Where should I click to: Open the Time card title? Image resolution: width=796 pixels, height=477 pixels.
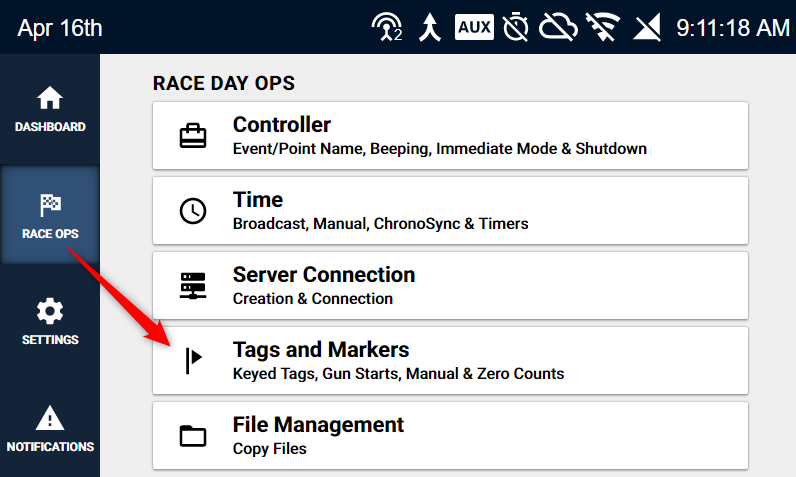[258, 200]
